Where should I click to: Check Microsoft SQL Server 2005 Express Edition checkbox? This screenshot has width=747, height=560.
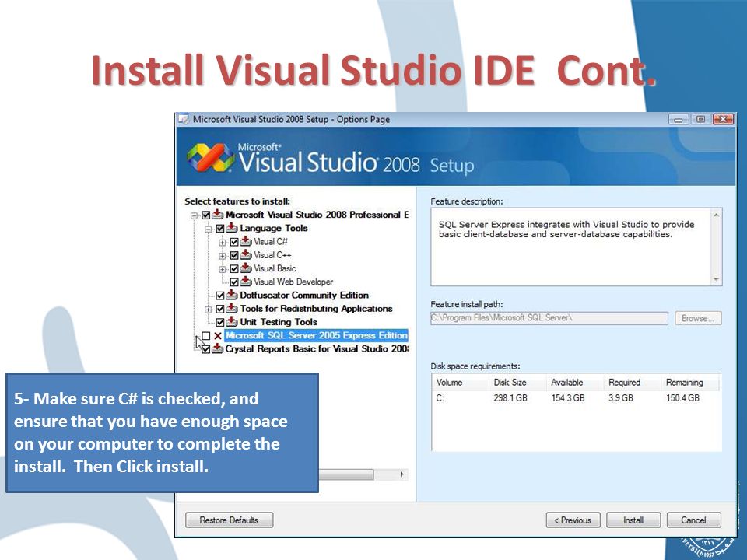205,336
